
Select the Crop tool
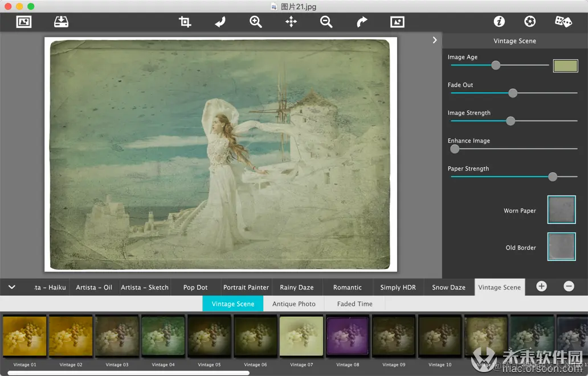(x=185, y=22)
